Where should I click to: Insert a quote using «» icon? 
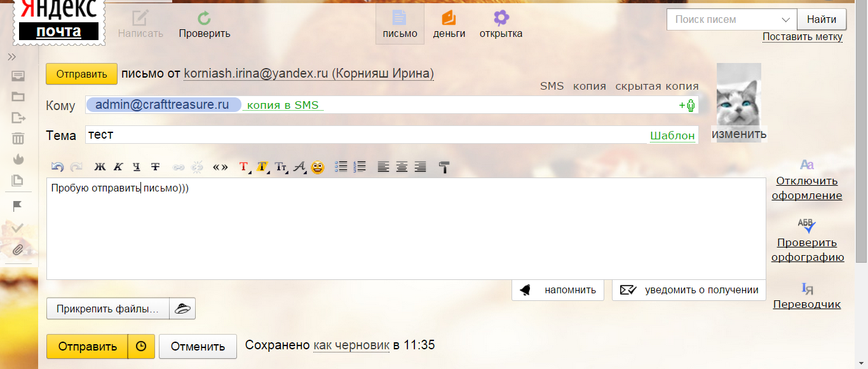(220, 167)
